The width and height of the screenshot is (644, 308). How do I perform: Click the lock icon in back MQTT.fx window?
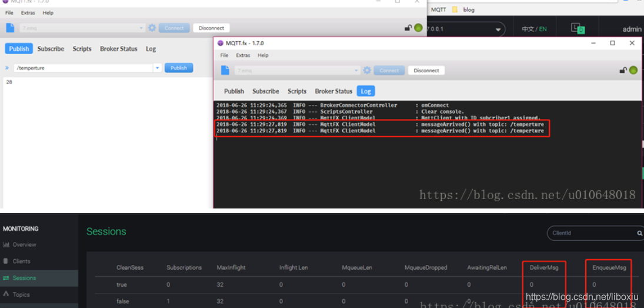tap(408, 28)
